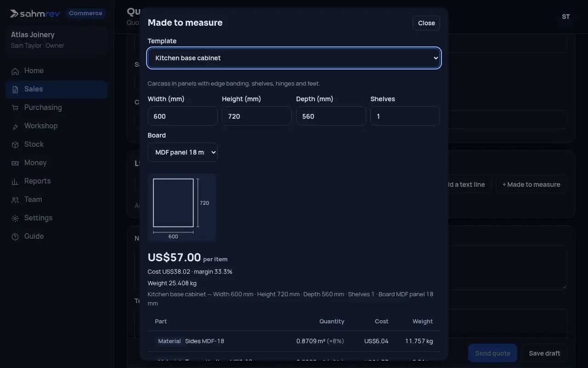This screenshot has height=368, width=588.
Task: Open the Settings label in sidebar
Action: (38, 218)
